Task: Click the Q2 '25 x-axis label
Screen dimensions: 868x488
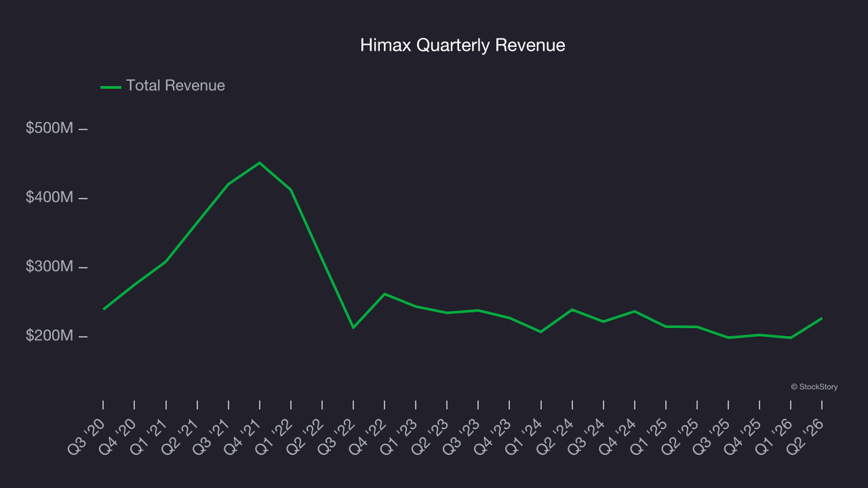Action: pos(682,436)
